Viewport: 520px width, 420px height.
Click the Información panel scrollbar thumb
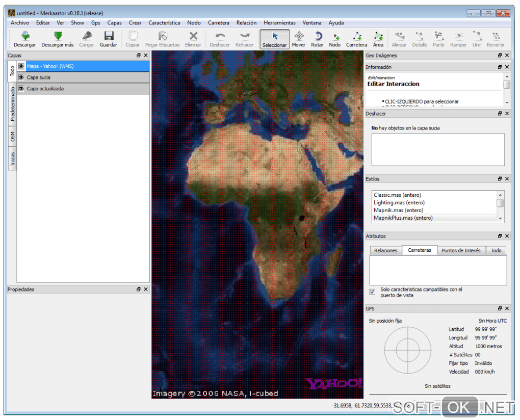tap(507, 85)
